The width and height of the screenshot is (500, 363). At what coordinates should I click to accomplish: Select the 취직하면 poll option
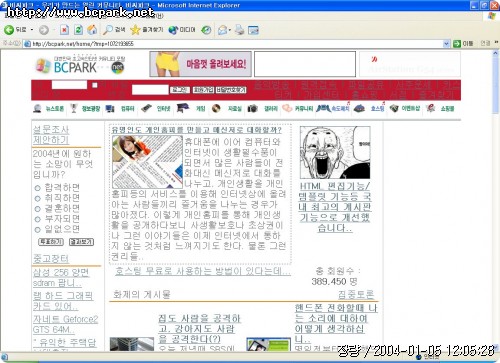[x=37, y=198]
